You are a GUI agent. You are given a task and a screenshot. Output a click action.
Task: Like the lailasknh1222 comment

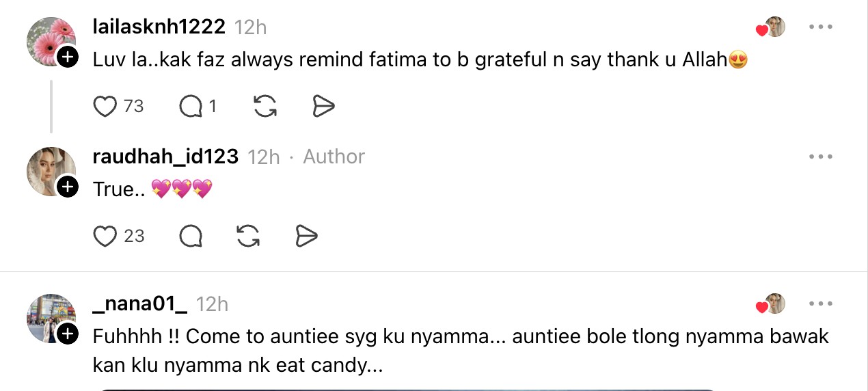pyautogui.click(x=105, y=107)
